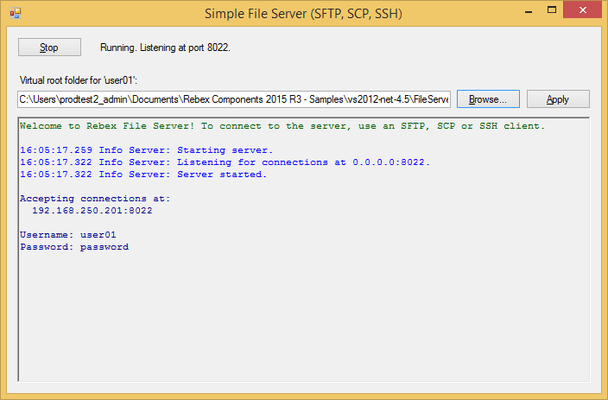Focus the virtual root folder path field
This screenshot has height=400, width=608.
click(234, 99)
